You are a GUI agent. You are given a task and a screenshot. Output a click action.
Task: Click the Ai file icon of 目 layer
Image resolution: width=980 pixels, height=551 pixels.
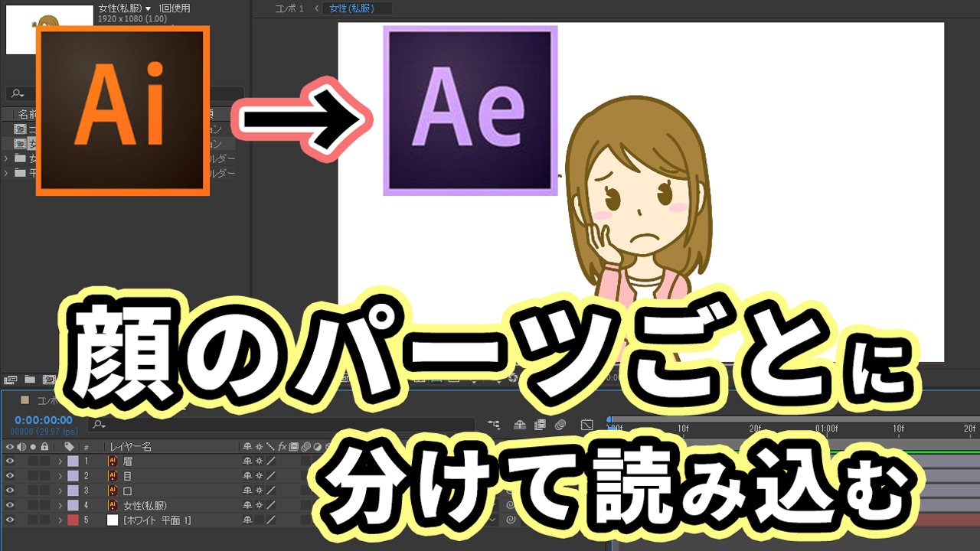(113, 476)
